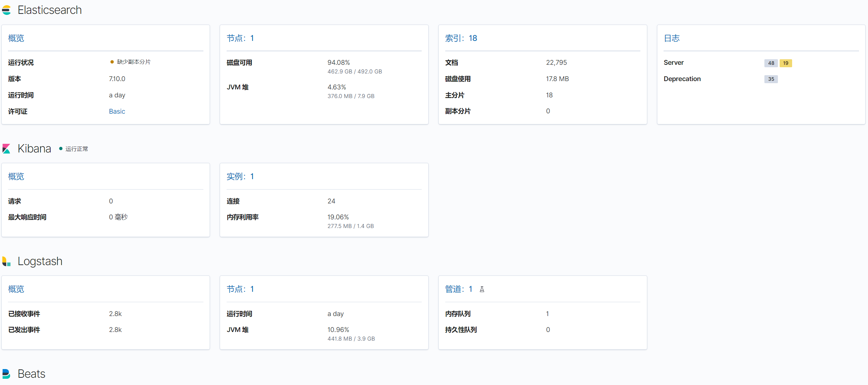This screenshot has width=868, height=385.
Task: Click the 主分片 primary shards label
Action: tap(455, 95)
